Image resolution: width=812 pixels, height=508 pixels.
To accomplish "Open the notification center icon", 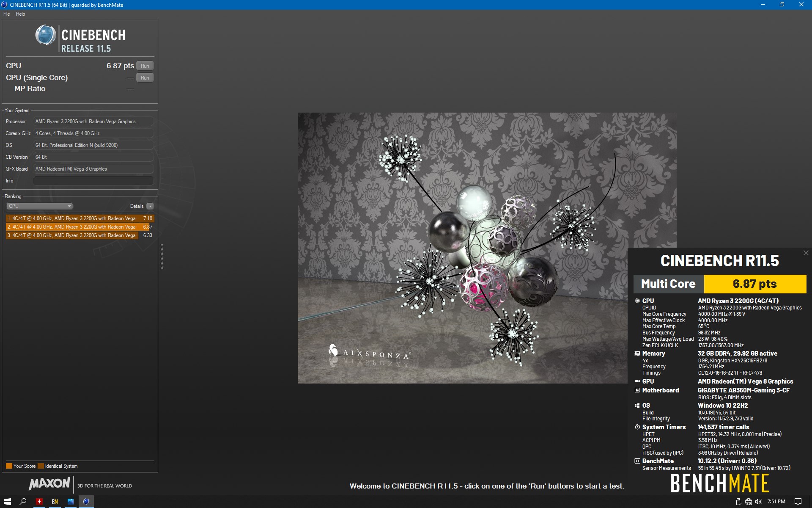I will point(798,502).
